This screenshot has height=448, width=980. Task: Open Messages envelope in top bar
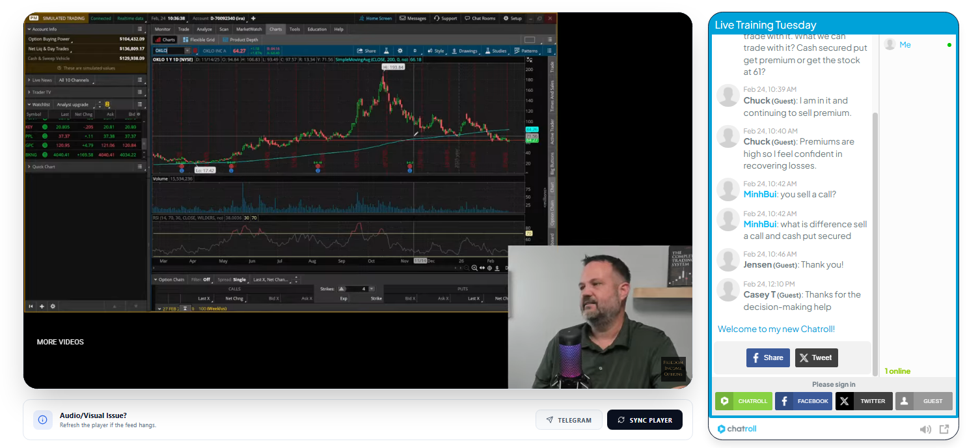(x=413, y=18)
